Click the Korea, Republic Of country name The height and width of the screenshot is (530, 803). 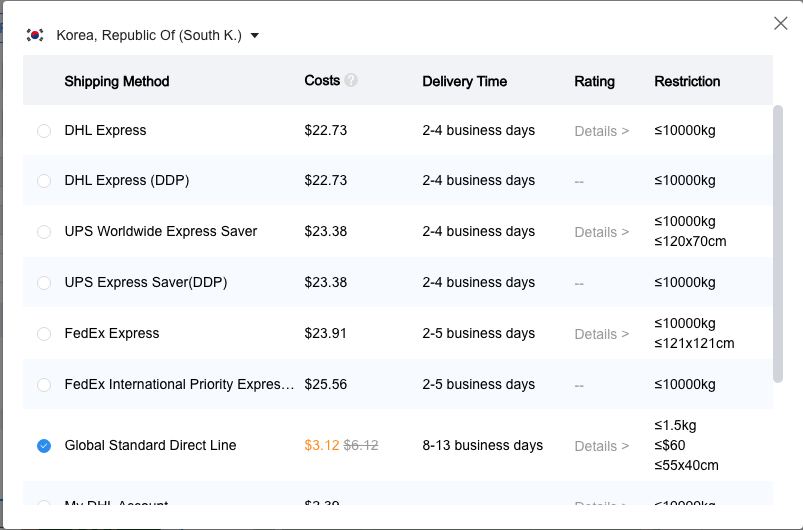[149, 36]
